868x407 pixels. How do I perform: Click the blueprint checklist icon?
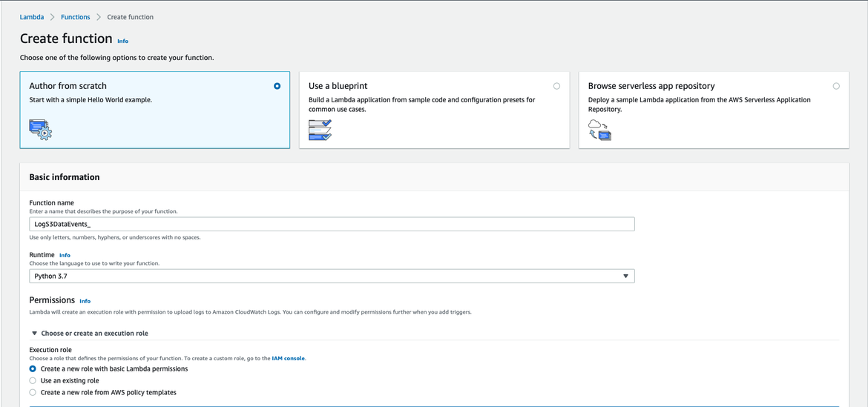click(x=320, y=130)
